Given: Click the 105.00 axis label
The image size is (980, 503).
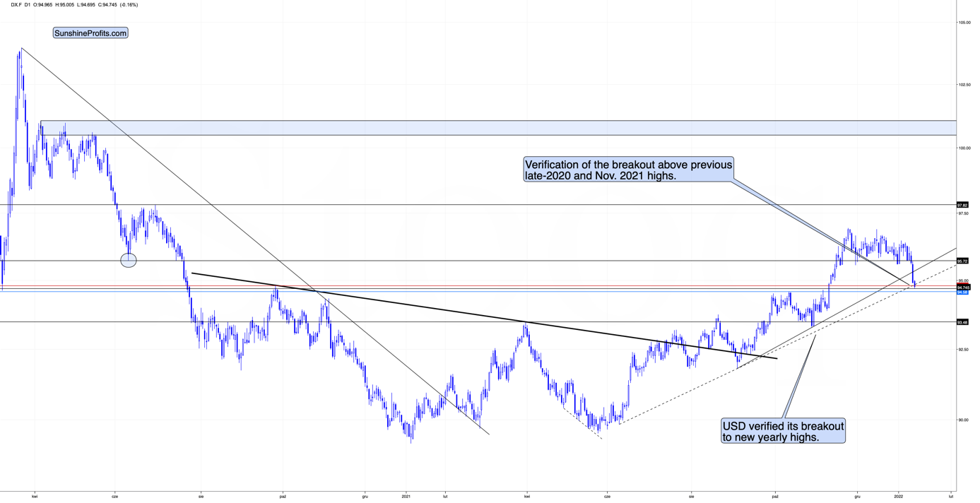Looking at the screenshot, I should click(964, 23).
